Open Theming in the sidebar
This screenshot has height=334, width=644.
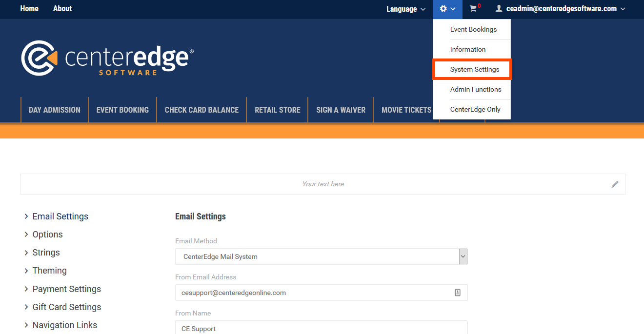(x=50, y=271)
